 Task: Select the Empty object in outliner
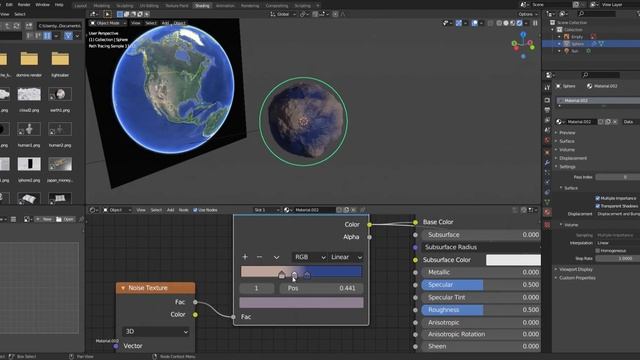pyautogui.click(x=577, y=37)
